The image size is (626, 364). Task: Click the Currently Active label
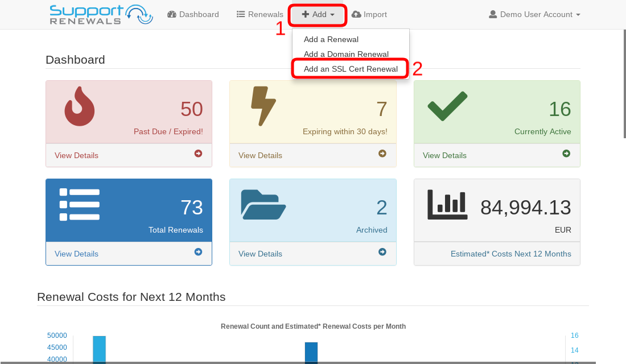542,132
